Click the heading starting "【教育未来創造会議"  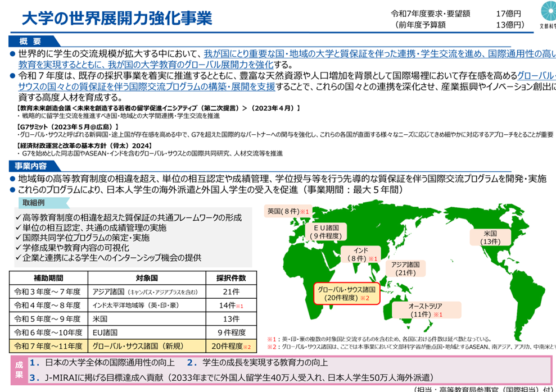[158, 108]
